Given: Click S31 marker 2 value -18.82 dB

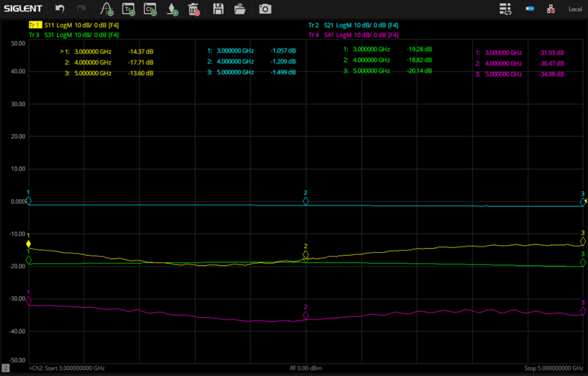Looking at the screenshot, I should coord(419,60).
